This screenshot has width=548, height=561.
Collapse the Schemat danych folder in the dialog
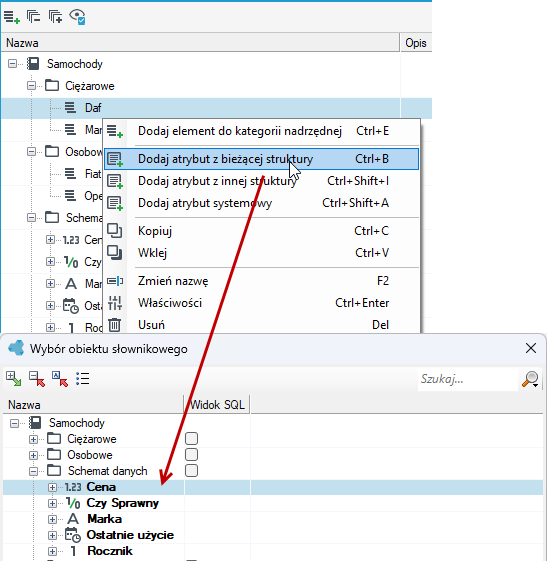coord(33,471)
